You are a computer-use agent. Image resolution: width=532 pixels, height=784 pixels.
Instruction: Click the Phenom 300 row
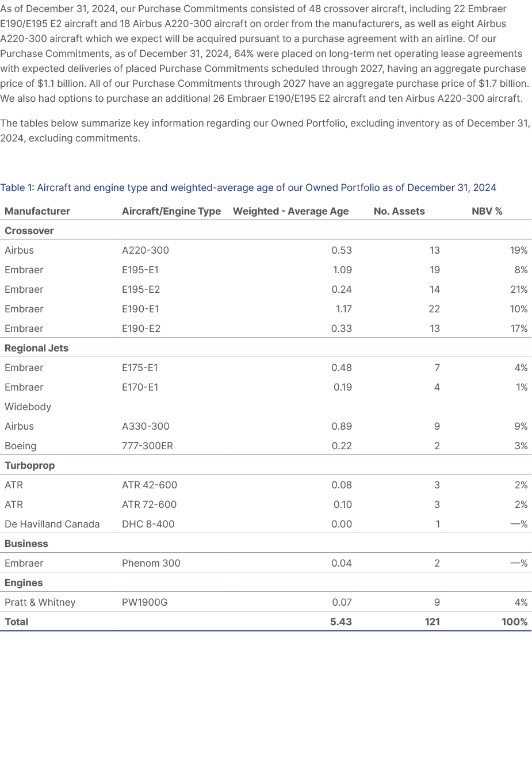pos(144,563)
